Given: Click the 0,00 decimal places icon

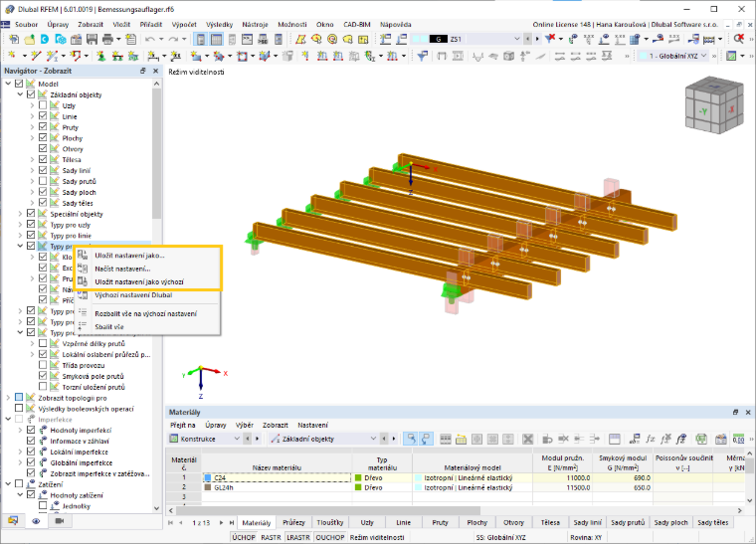Looking at the screenshot, I should point(738,439).
